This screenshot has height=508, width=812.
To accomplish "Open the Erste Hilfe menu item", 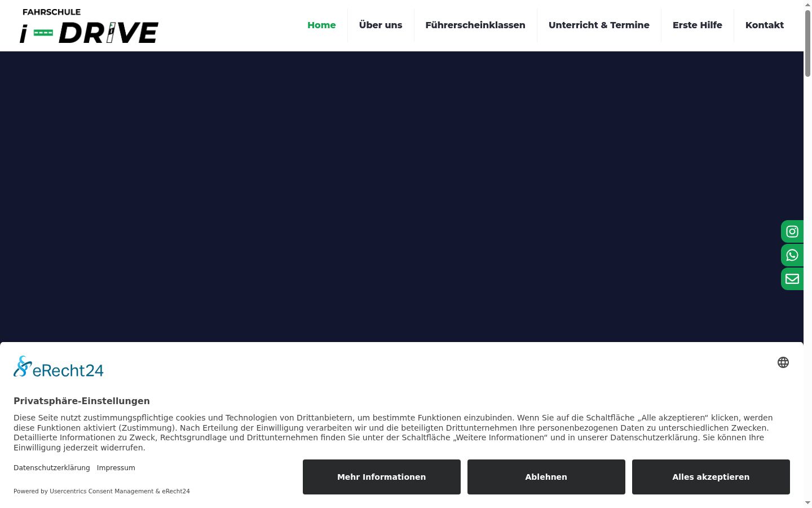I will point(698,25).
